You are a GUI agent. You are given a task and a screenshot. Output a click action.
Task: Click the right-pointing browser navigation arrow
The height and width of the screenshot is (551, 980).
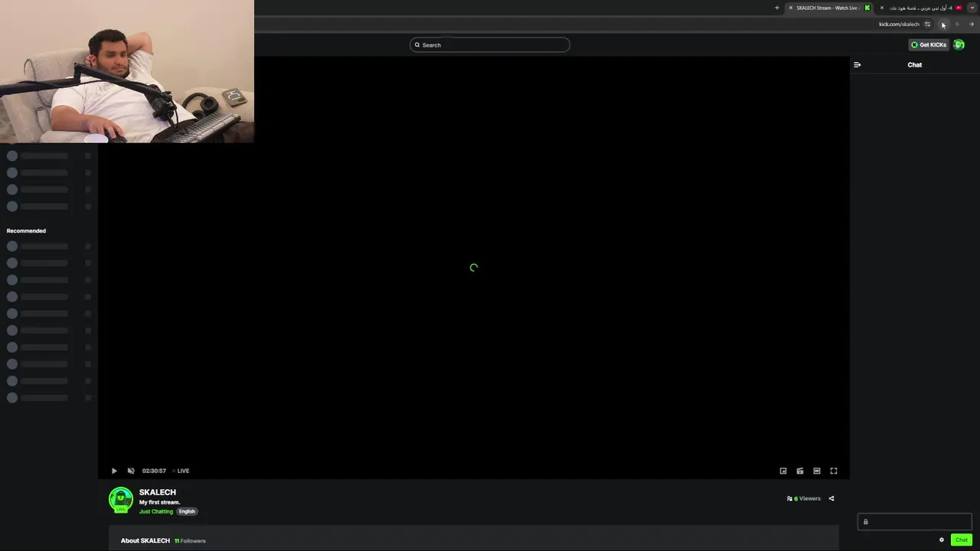click(x=971, y=24)
